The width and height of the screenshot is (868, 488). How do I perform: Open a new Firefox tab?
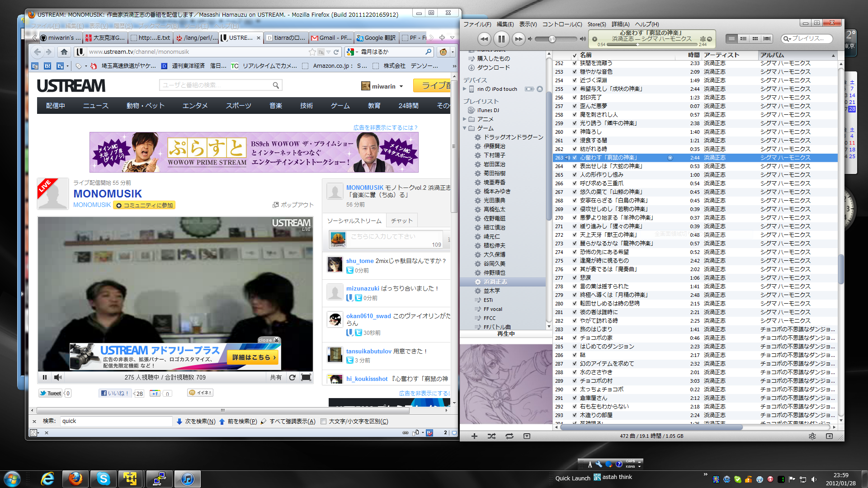pos(442,38)
